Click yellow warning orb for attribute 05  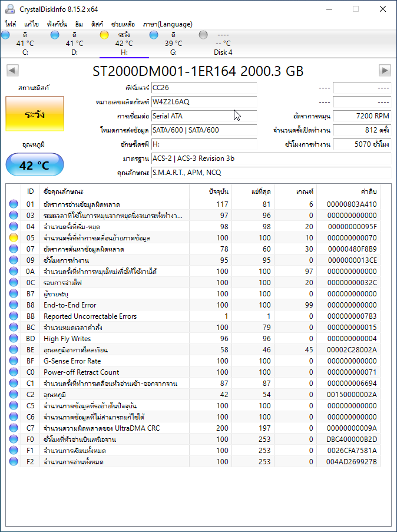[14, 238]
